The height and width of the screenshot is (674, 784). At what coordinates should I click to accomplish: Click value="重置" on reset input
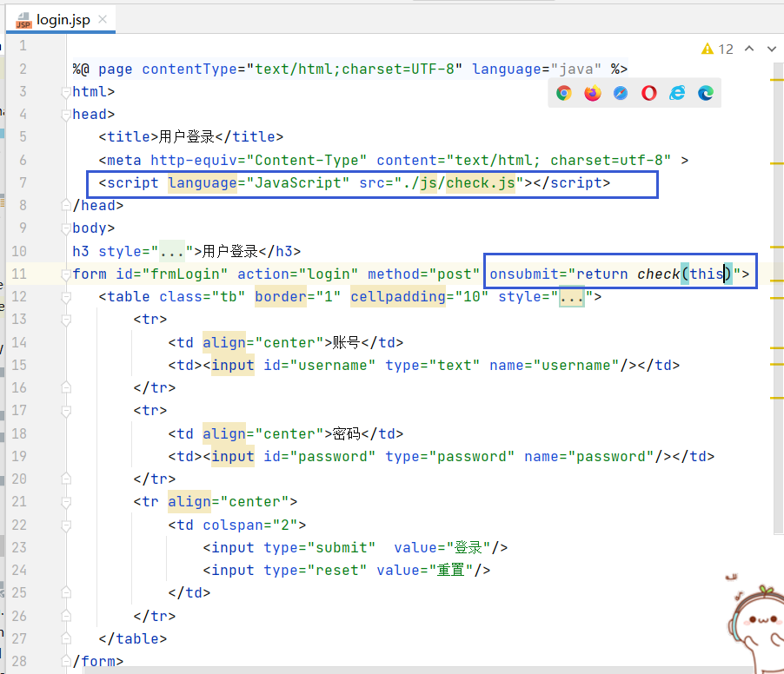(x=425, y=570)
